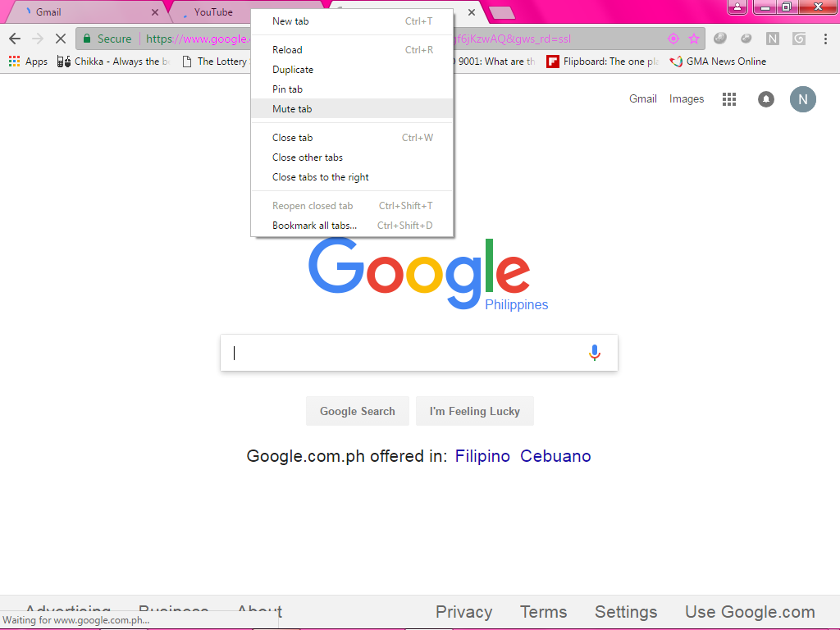Open the Privacy footer link

click(x=464, y=612)
